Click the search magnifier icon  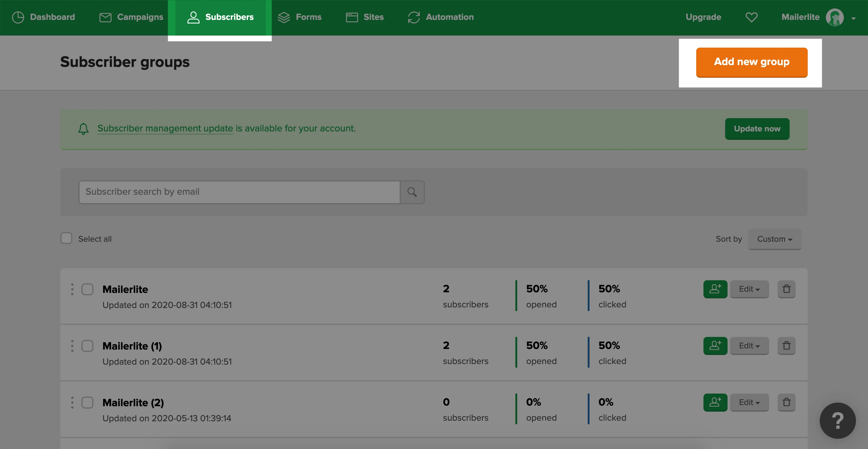[x=412, y=192]
